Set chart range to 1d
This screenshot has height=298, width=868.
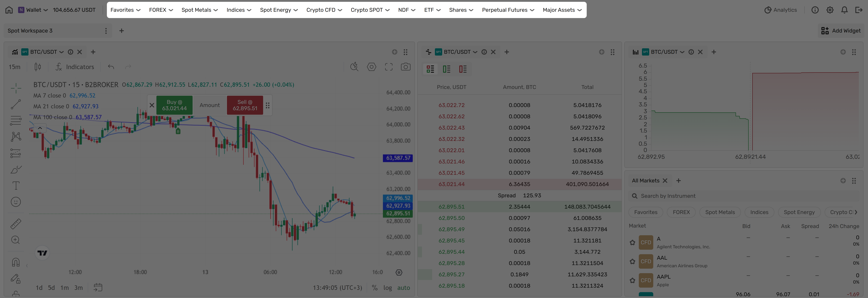[x=39, y=288]
